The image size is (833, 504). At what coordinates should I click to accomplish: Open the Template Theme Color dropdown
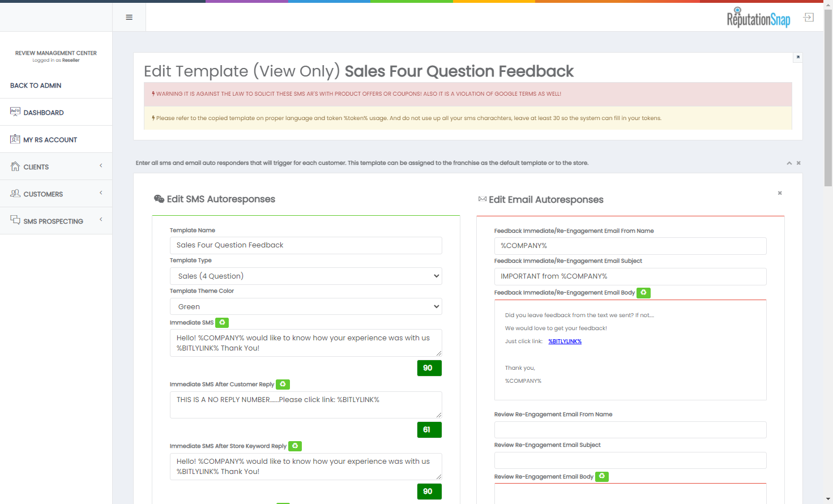click(x=306, y=306)
